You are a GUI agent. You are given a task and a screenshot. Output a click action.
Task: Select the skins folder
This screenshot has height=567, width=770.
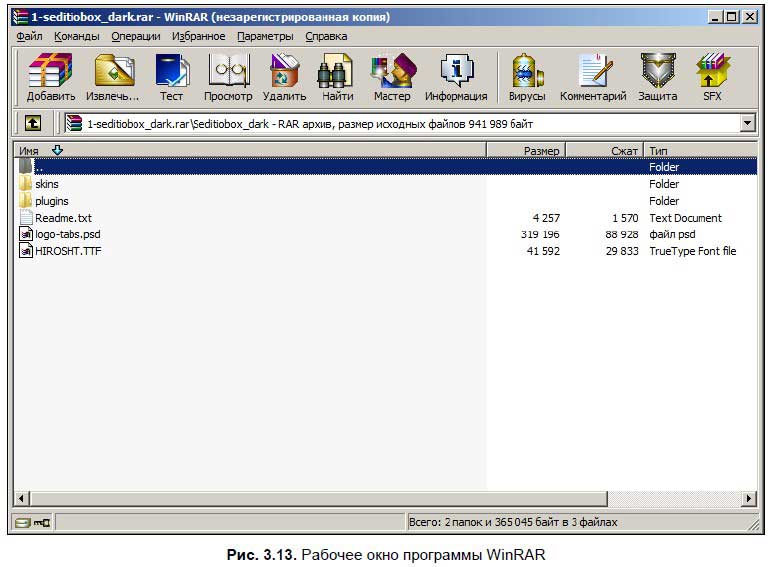[46, 184]
